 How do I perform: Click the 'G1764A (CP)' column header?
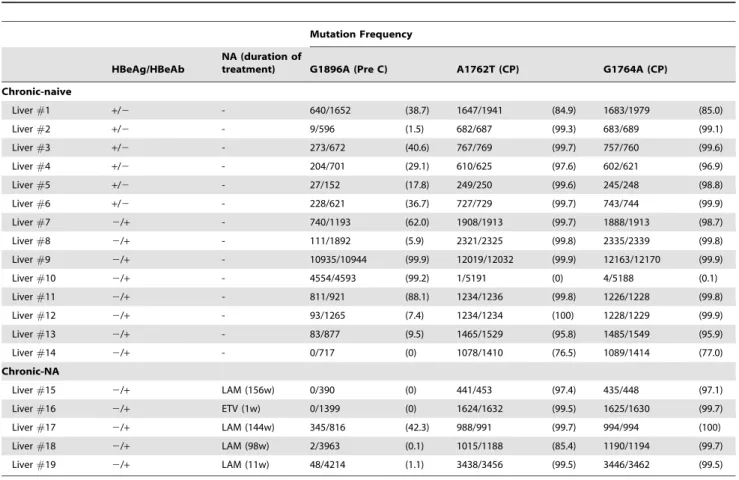635,69
